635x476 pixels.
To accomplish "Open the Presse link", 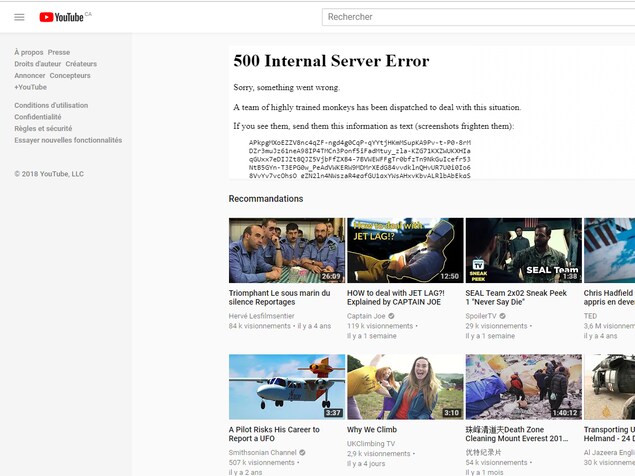I will click(59, 52).
